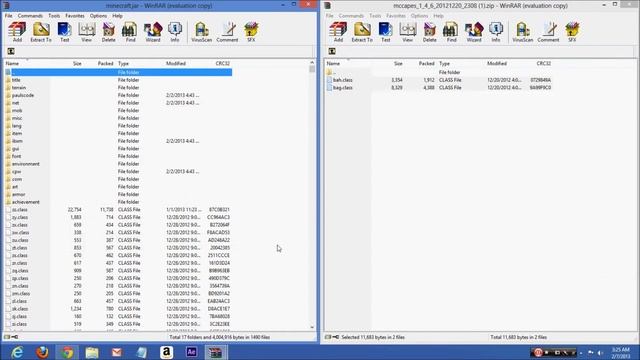Viewport: 640px width, 360px height.
Task: Click the Delete icon in the minecraft.jar window
Action: (x=109, y=32)
